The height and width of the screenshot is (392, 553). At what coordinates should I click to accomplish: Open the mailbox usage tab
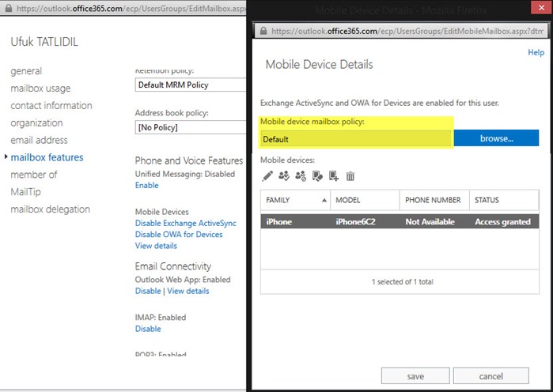click(40, 89)
